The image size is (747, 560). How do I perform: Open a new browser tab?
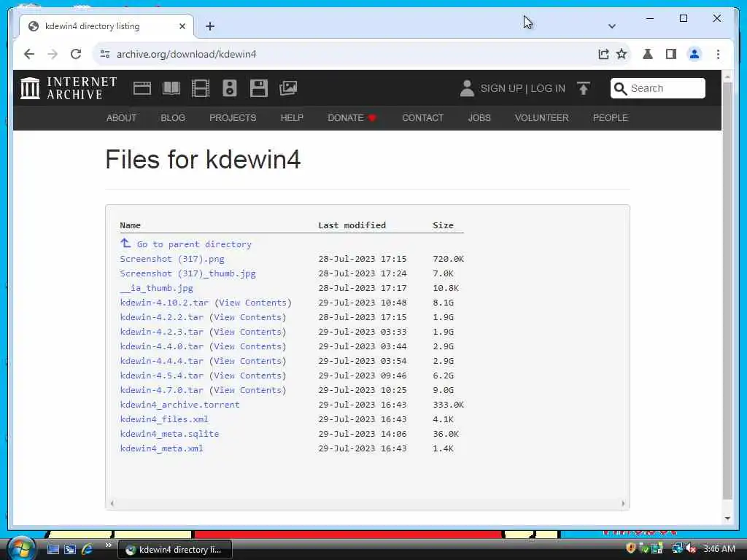(x=210, y=26)
